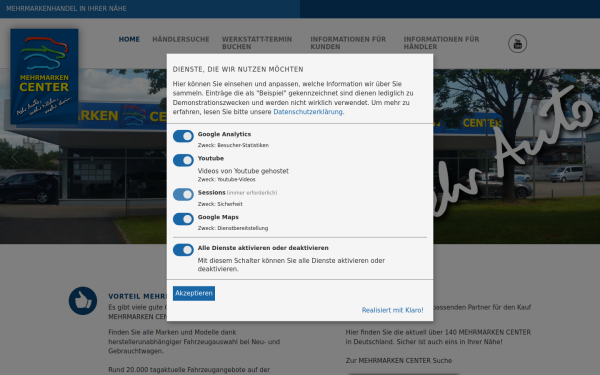The width and height of the screenshot is (600, 375).
Task: Open Werkstatt-Termin buchen menu item
Action: tap(257, 43)
